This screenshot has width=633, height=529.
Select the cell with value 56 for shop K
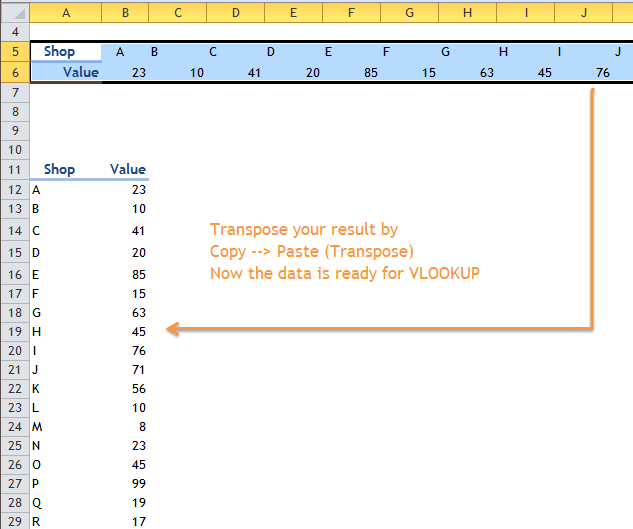pyautogui.click(x=126, y=388)
